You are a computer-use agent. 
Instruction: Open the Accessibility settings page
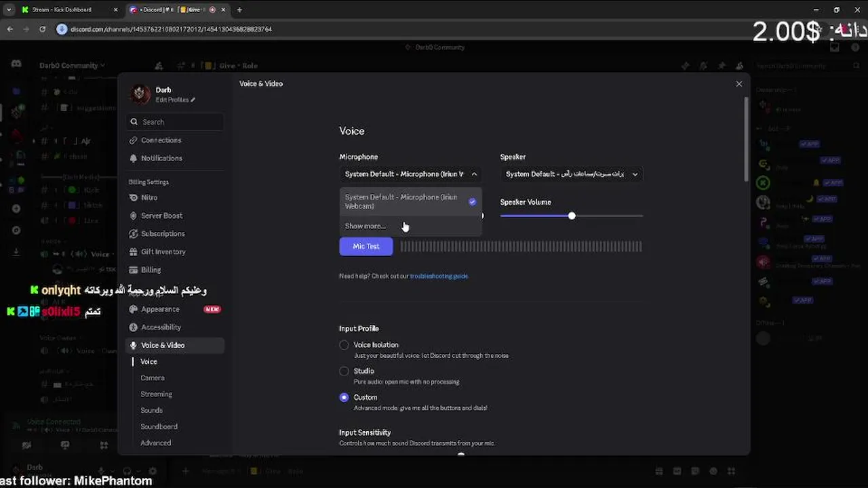[176, 327]
